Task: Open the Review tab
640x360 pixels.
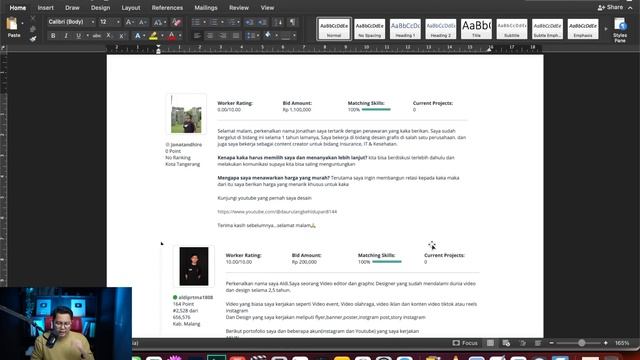Action: (239, 8)
